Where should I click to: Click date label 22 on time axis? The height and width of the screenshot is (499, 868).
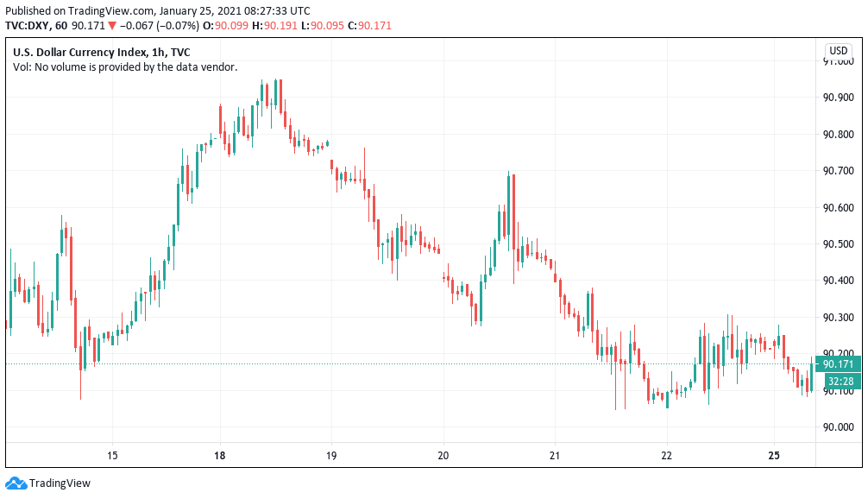click(x=666, y=455)
